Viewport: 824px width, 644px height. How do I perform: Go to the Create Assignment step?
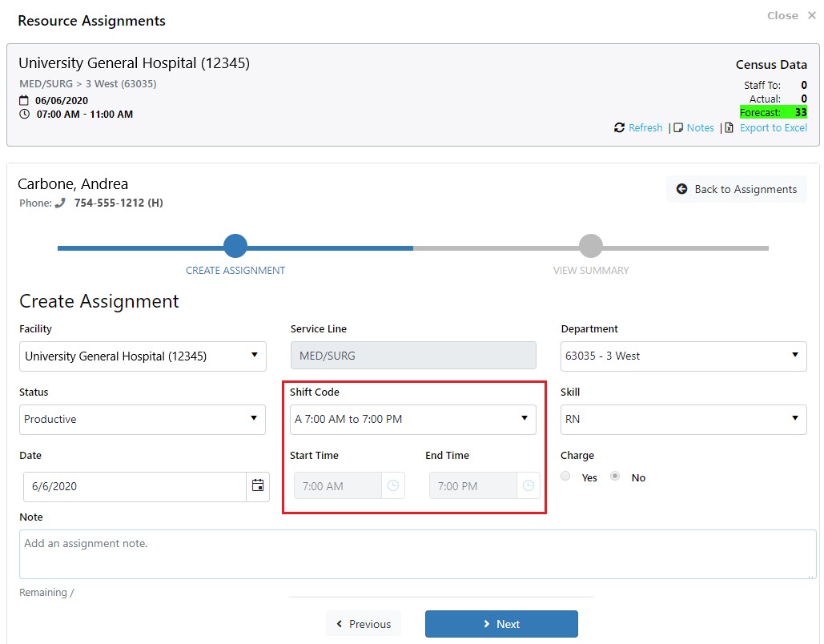[x=235, y=247]
